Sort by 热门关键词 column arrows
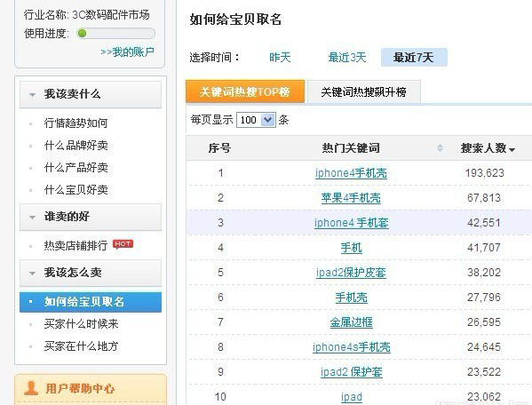 click(x=440, y=148)
